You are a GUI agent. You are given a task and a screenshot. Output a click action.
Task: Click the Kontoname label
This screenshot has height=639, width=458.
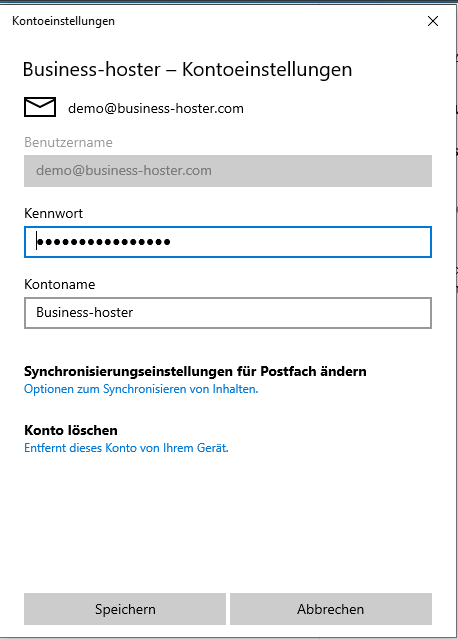click(x=59, y=284)
